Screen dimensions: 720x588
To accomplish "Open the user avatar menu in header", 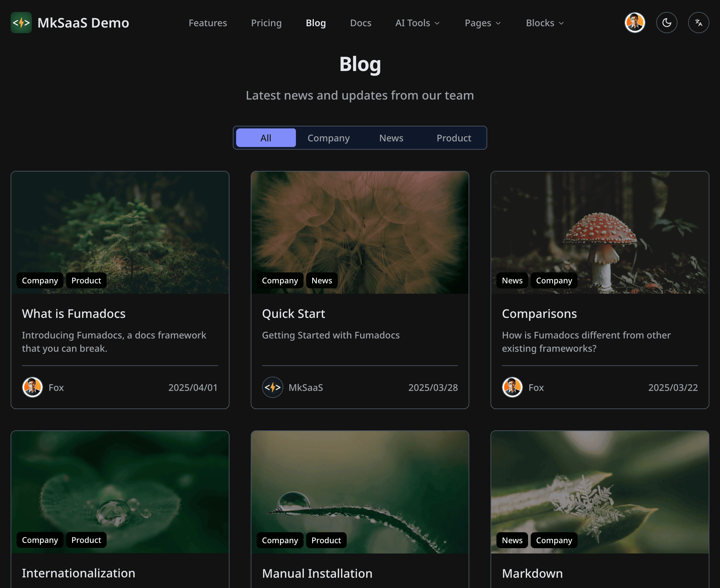I will pyautogui.click(x=635, y=23).
